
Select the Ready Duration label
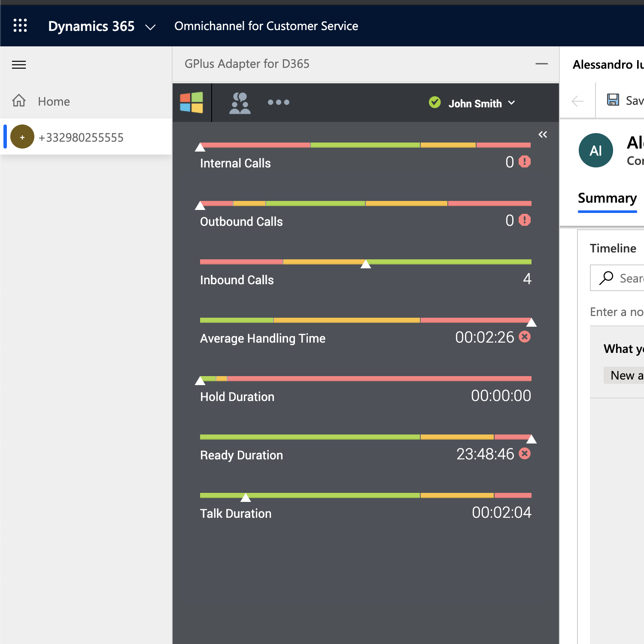(241, 455)
